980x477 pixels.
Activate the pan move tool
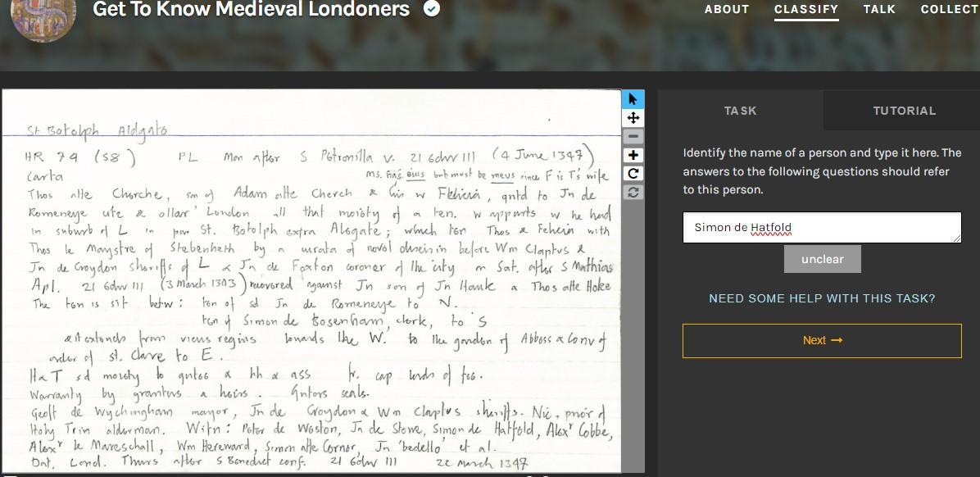click(633, 118)
